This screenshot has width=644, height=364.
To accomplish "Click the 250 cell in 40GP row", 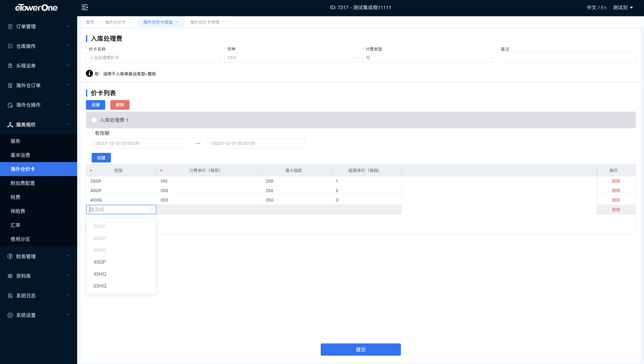I will pos(296,191).
